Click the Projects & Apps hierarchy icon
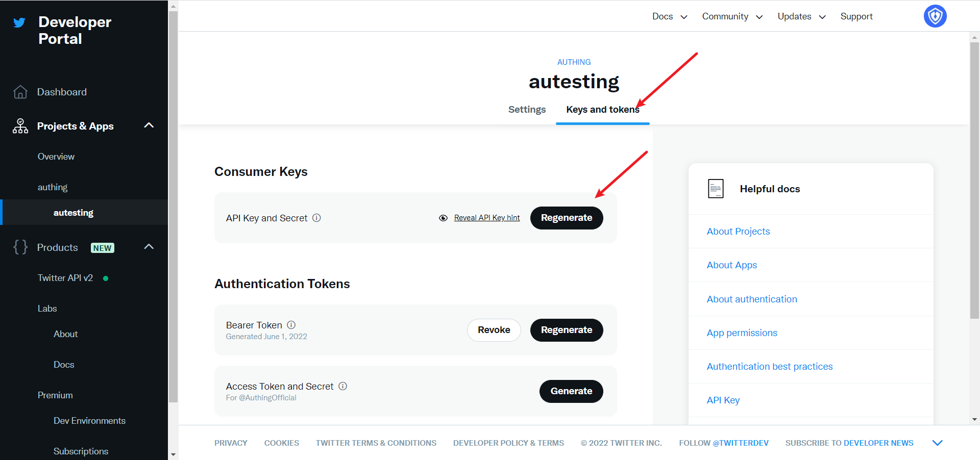980x460 pixels. point(20,126)
